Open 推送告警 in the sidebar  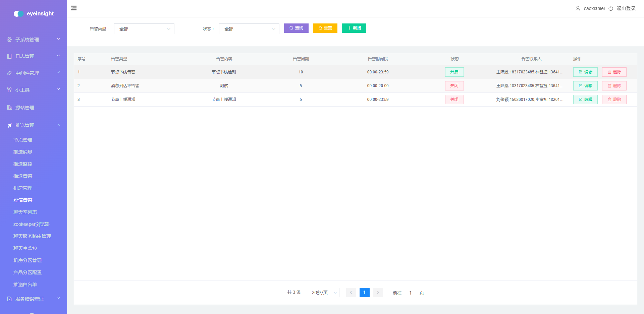(x=23, y=176)
